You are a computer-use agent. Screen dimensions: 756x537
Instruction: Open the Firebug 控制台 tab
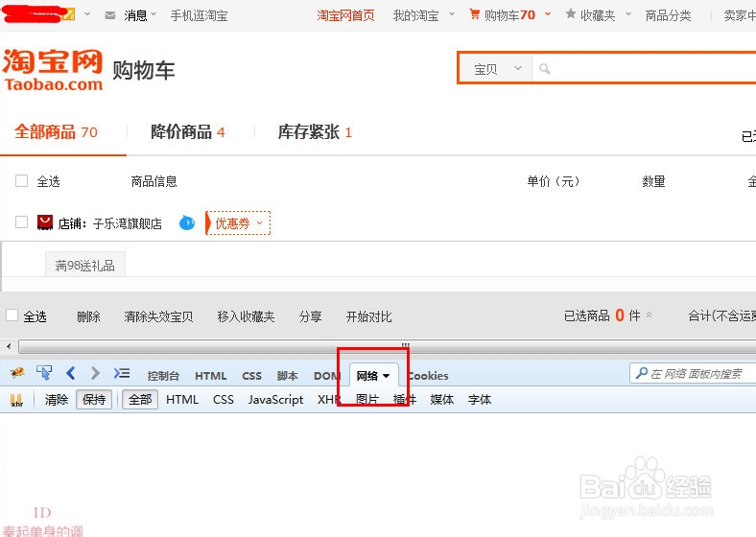163,376
